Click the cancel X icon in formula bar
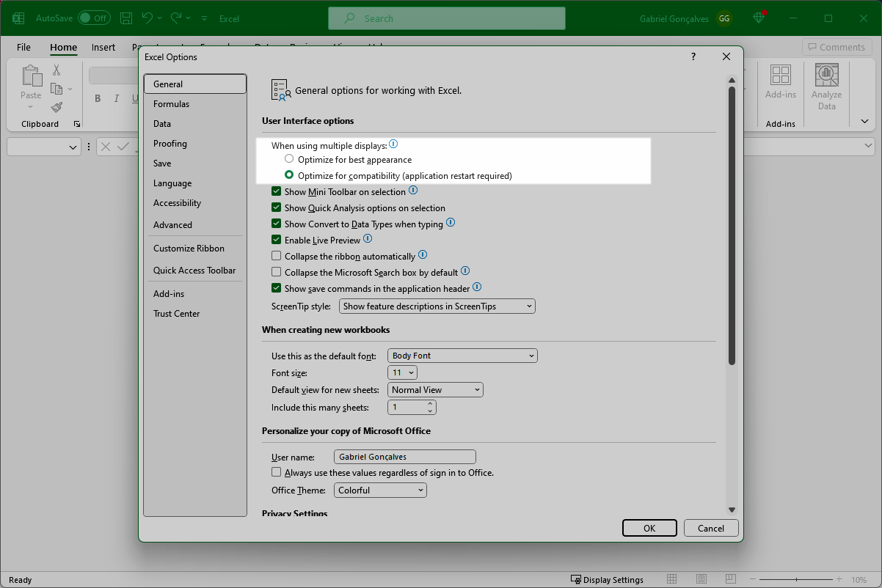This screenshot has height=588, width=882. [106, 147]
